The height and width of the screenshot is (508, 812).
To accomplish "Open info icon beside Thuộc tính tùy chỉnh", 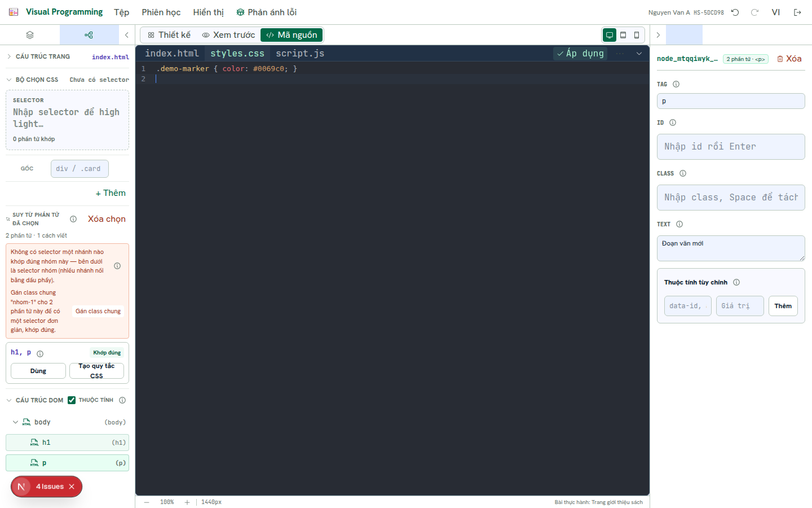I will tap(736, 282).
